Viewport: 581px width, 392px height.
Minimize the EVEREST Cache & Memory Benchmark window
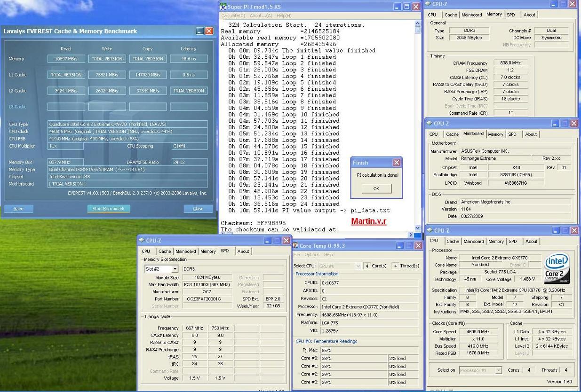point(200,31)
